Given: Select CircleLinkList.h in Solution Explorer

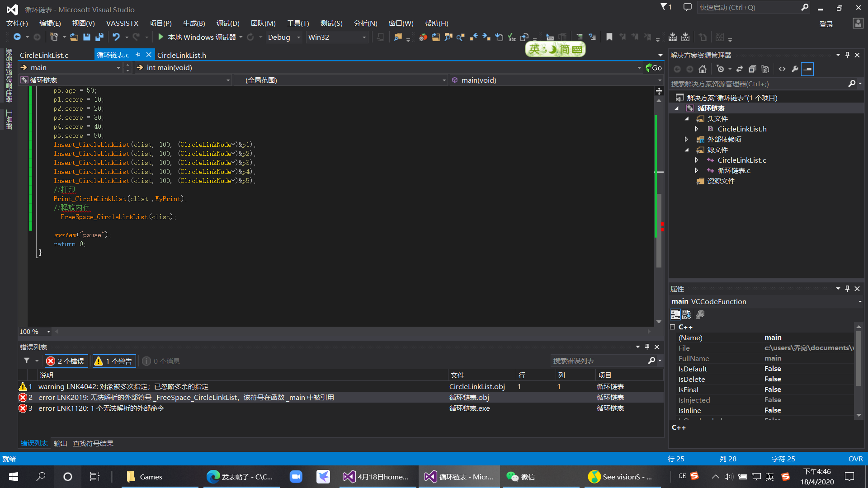Looking at the screenshot, I should click(x=742, y=129).
